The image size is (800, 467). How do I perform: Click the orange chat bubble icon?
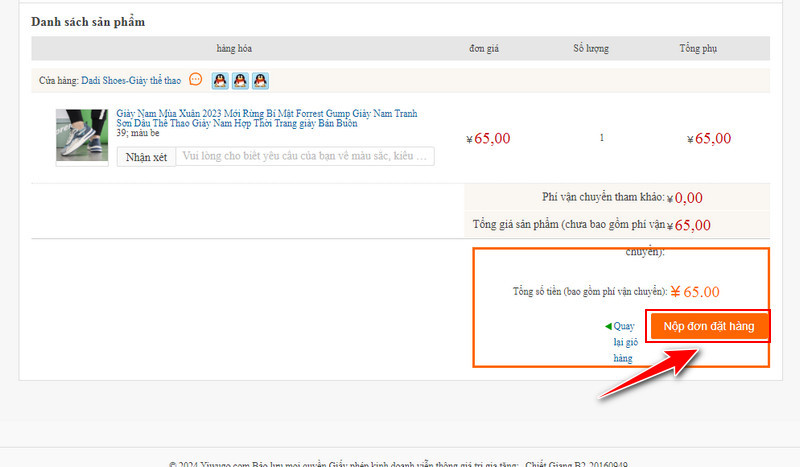[196, 80]
